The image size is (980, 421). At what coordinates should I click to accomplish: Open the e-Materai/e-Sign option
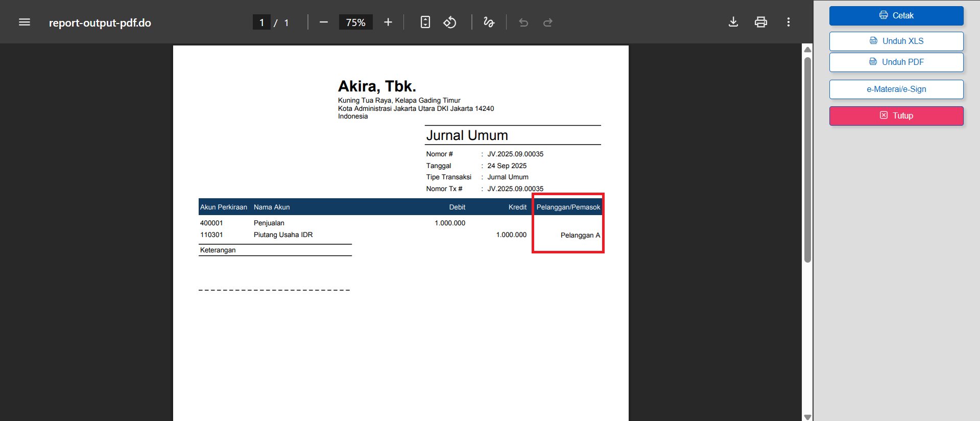coord(896,89)
